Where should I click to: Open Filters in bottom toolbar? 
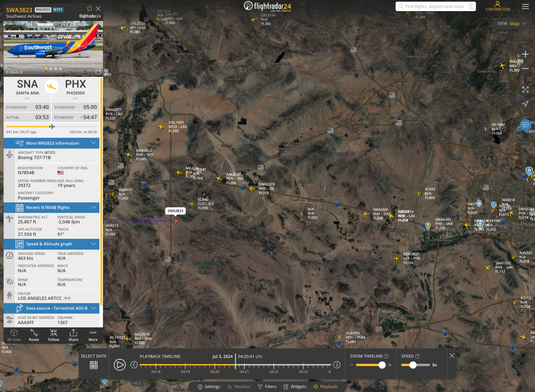tap(267, 387)
